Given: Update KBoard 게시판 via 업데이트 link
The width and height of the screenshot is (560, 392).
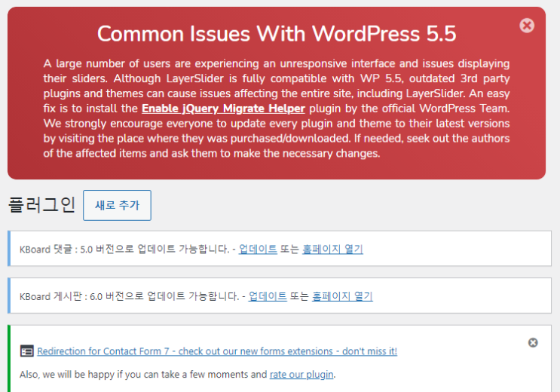Looking at the screenshot, I should pos(268,296).
